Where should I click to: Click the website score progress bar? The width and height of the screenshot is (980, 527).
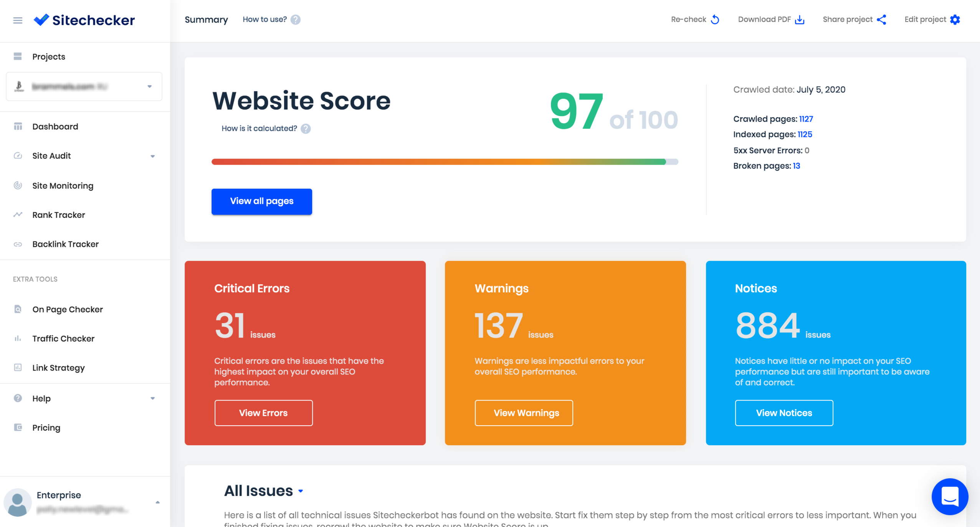[x=445, y=162]
